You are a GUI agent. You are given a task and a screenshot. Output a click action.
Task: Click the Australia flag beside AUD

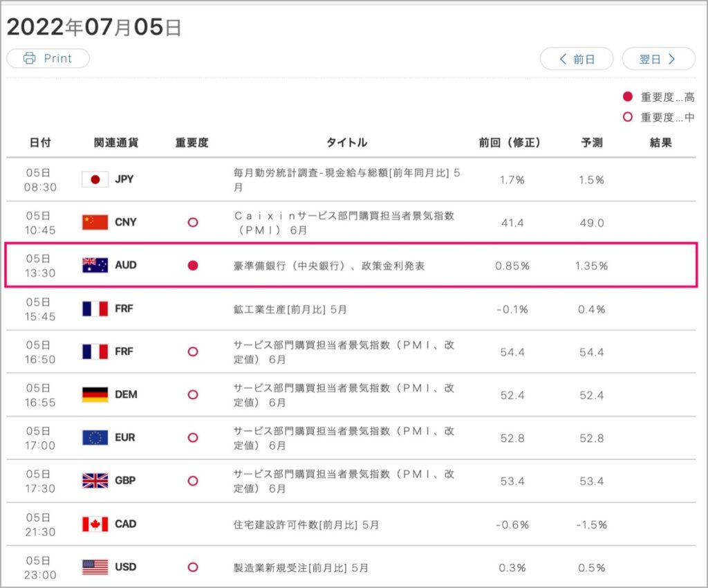click(x=95, y=265)
